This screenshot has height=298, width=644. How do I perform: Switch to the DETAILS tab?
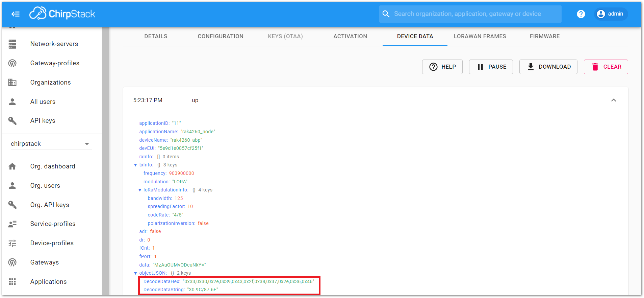tap(156, 36)
